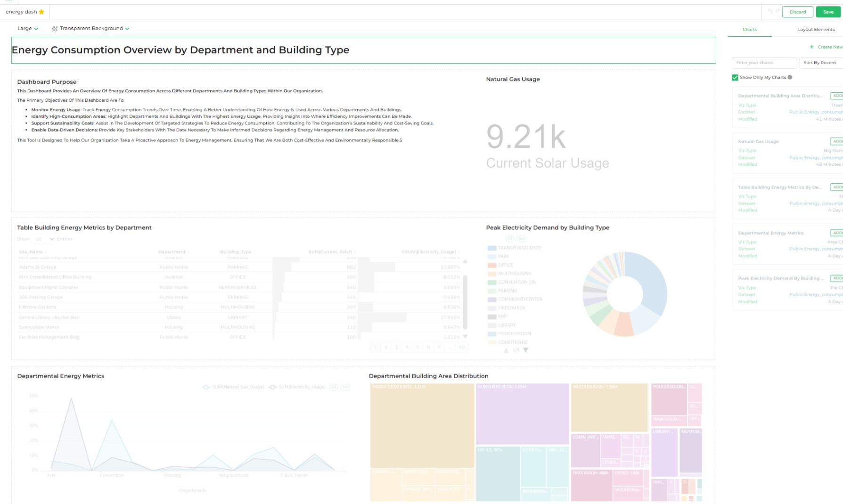Screen dimensions: 843x504
Task: Click the Filter your charts input field
Action: click(763, 63)
